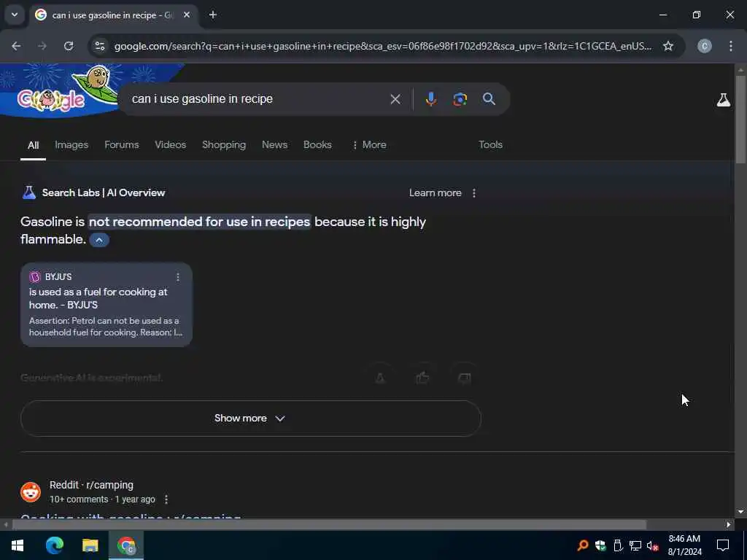Submit search with magnifier icon
This screenshot has height=560, width=747.
click(x=489, y=99)
